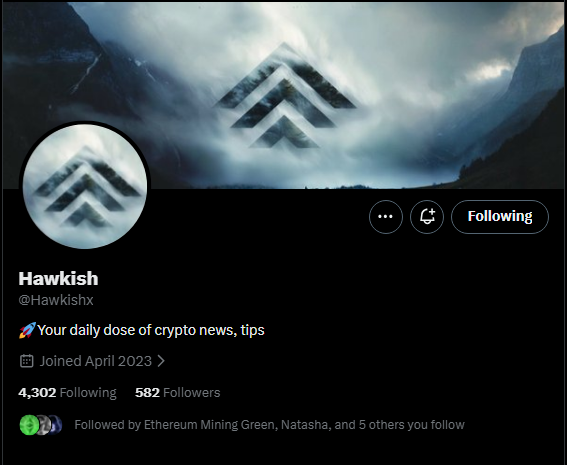Click the bio text about crypto news

tap(151, 330)
